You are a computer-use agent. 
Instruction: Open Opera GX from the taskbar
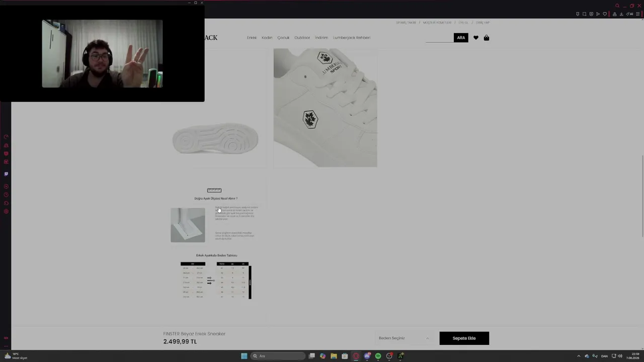[x=356, y=356]
